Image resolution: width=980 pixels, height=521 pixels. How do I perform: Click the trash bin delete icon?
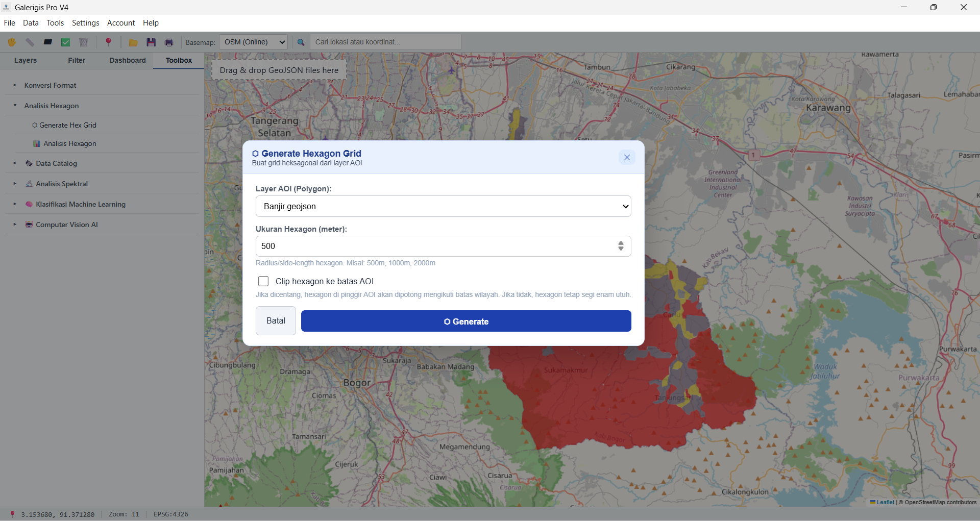point(84,42)
